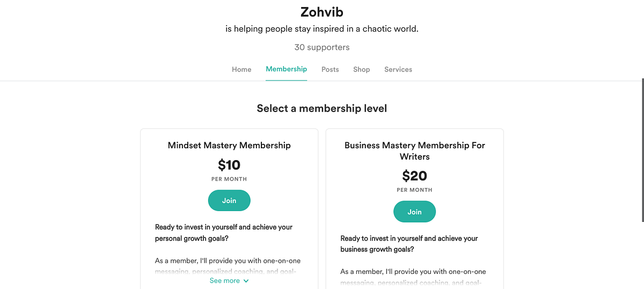644x289 pixels.
Task: Click the $10 per month price
Action: tap(229, 165)
